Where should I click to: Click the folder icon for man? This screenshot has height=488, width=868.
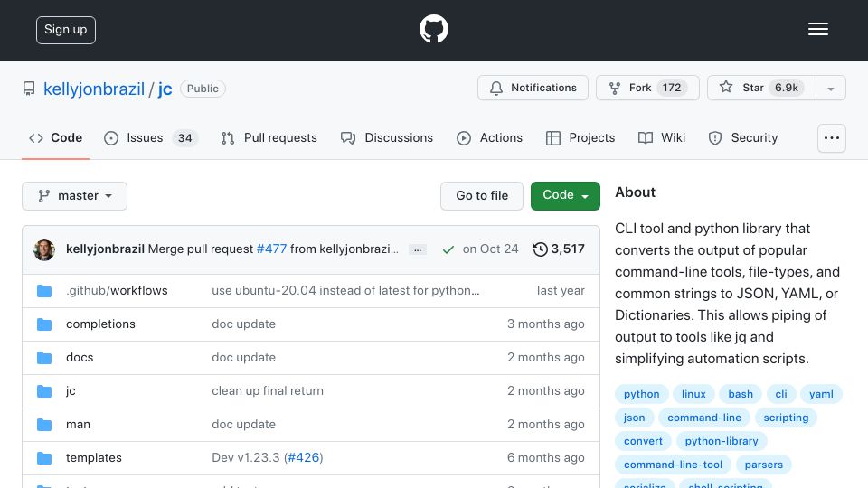pos(44,425)
